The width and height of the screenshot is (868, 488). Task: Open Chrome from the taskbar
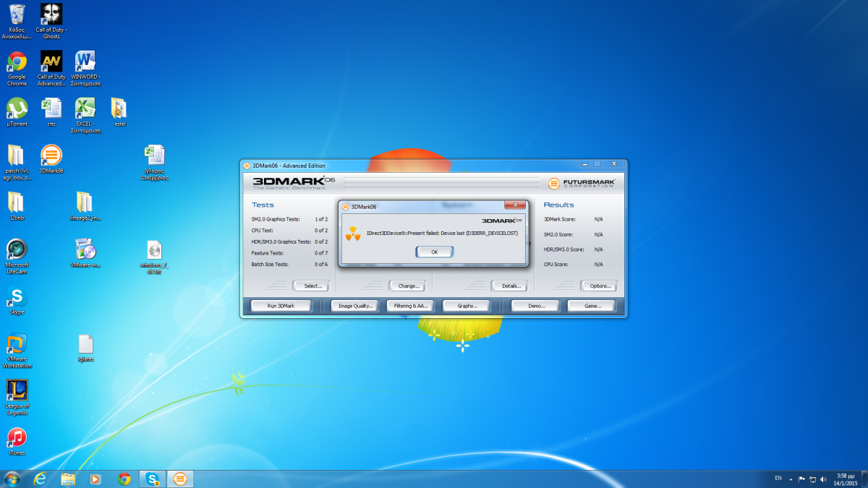coord(124,479)
